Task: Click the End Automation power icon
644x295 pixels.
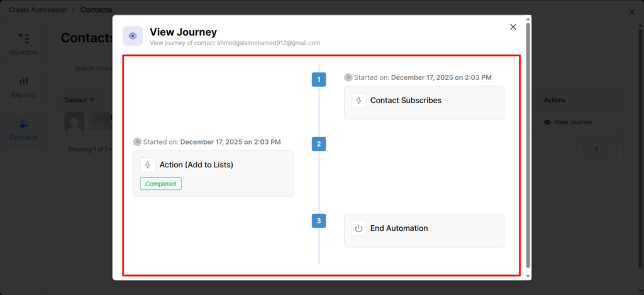Action: (x=358, y=229)
